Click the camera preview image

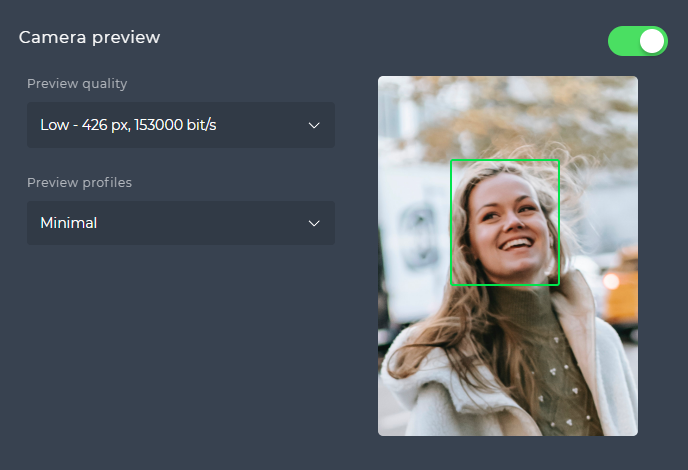pyautogui.click(x=508, y=256)
